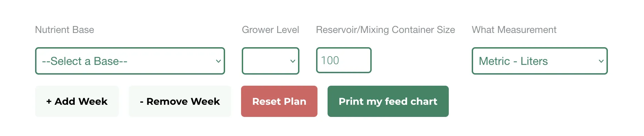This screenshot has height=136, width=644.
Task: Click the chevron arrow in Select a Base
Action: [218, 61]
